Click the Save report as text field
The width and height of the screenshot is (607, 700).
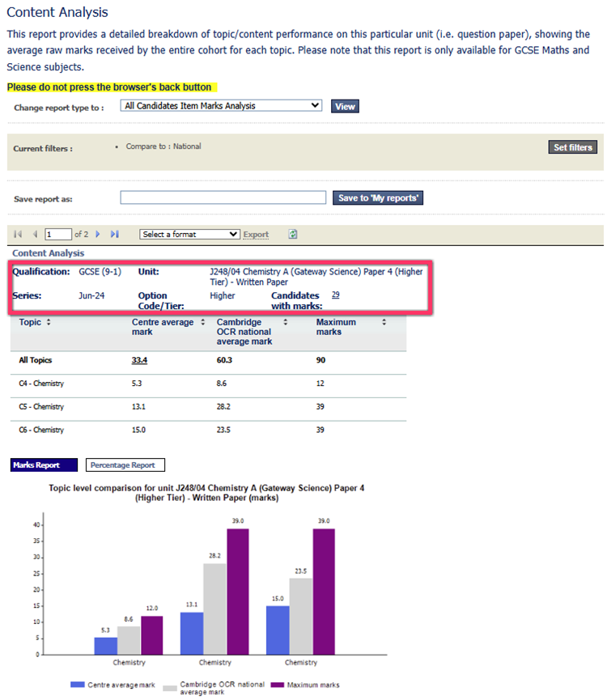coord(223,198)
